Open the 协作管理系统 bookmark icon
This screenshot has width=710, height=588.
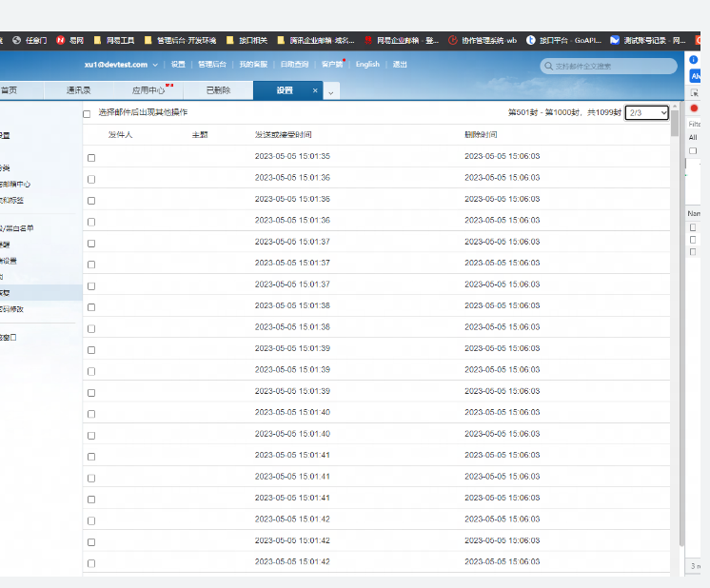(453, 40)
